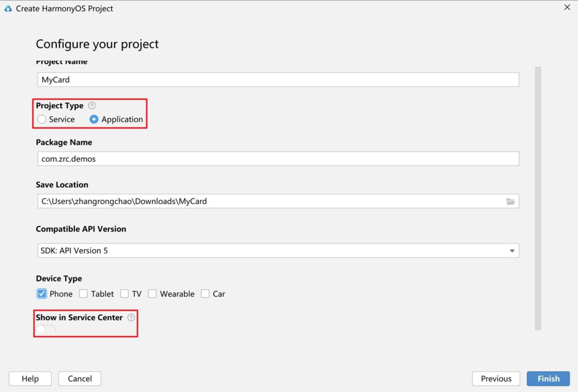Click the Show in Service Center help icon

point(131,318)
